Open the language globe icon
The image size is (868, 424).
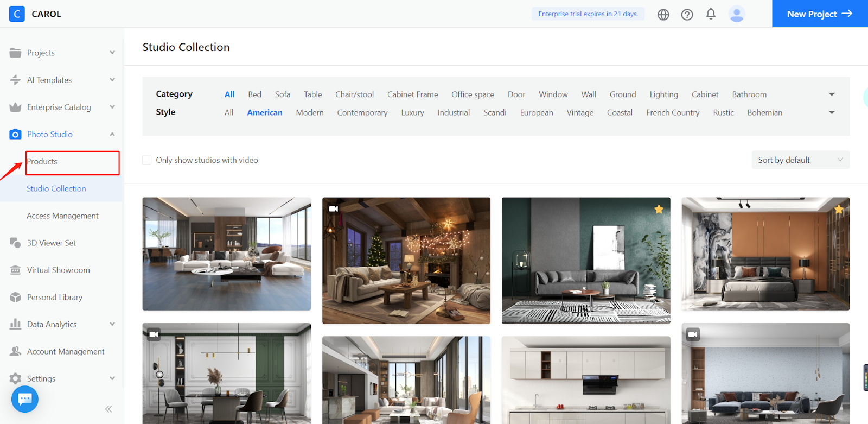tap(663, 15)
